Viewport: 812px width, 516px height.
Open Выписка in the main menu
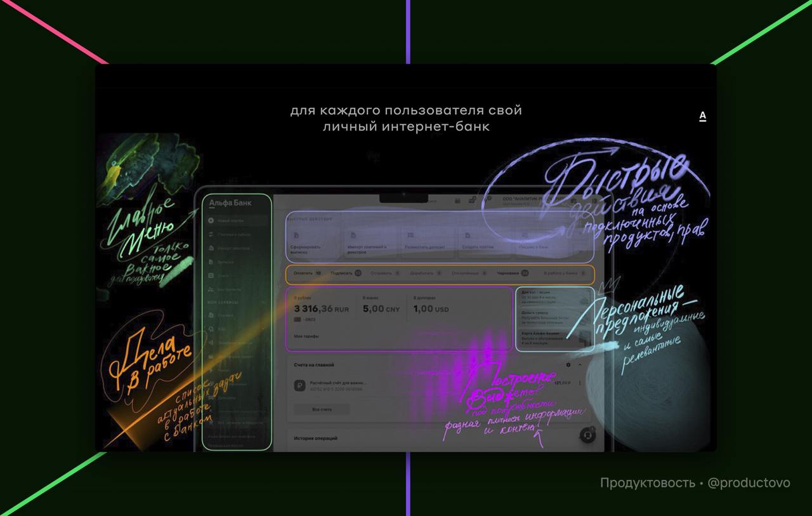[226, 261]
